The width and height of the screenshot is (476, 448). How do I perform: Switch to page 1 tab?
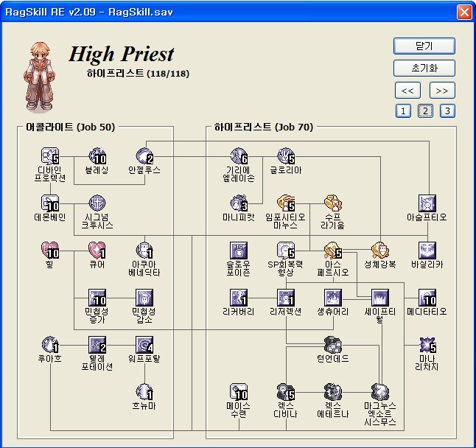pyautogui.click(x=403, y=111)
